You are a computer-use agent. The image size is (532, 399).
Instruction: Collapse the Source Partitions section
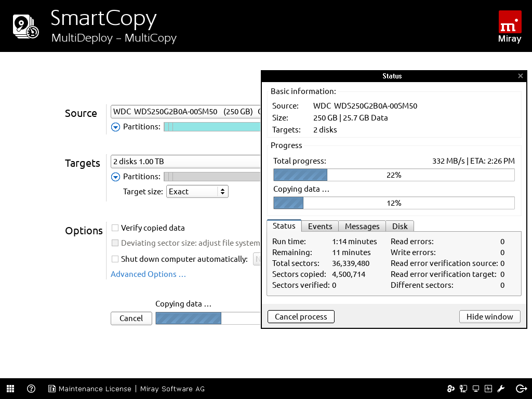(x=115, y=127)
